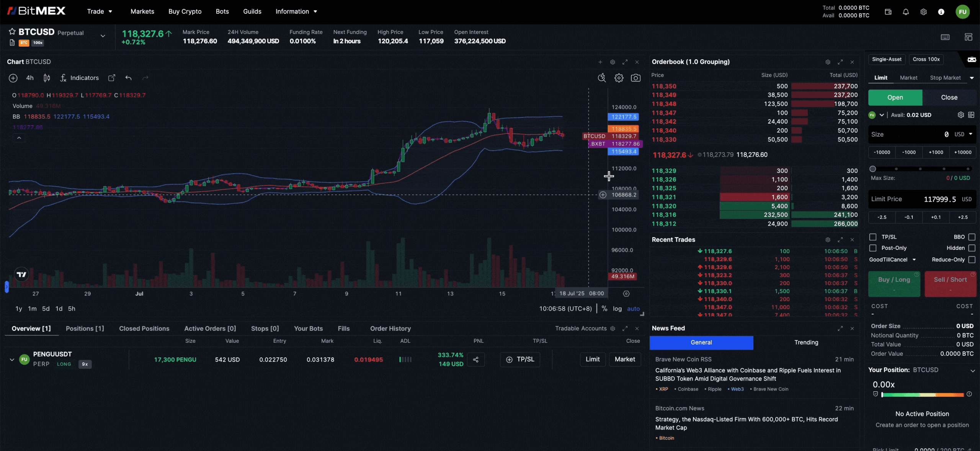Viewport: 980px width, 451px height.
Task: Expand the BTCUSD symbol selector chevron
Action: 103,36
